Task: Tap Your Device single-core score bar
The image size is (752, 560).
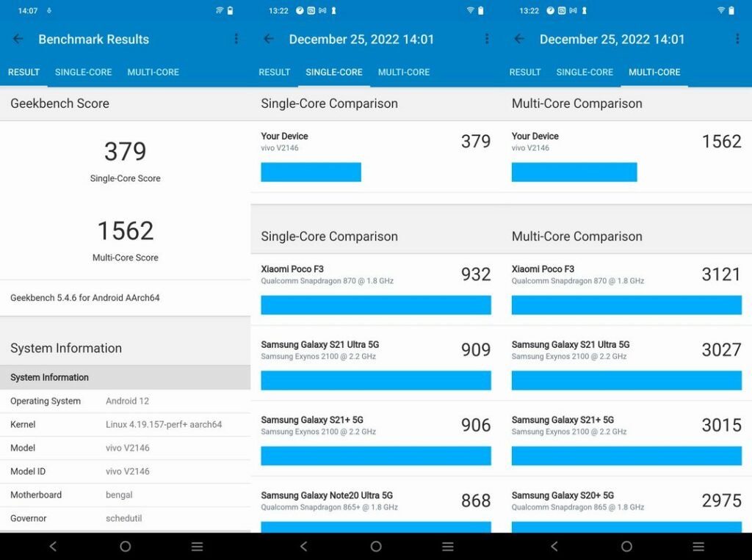Action: [x=311, y=172]
